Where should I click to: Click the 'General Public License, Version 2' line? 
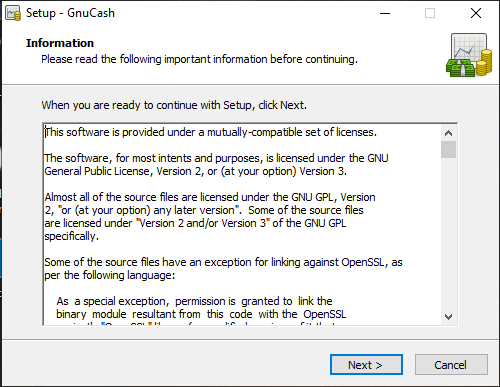[196, 171]
